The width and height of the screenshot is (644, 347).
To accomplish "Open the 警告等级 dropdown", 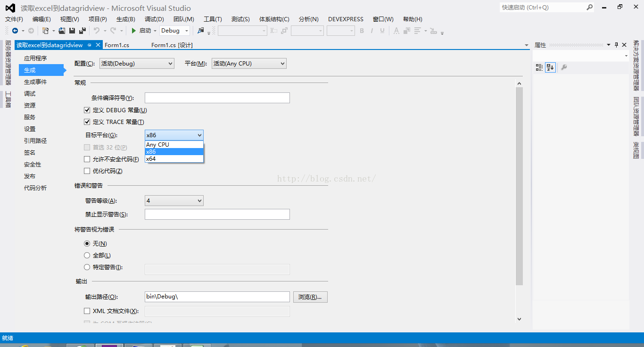I will (174, 201).
